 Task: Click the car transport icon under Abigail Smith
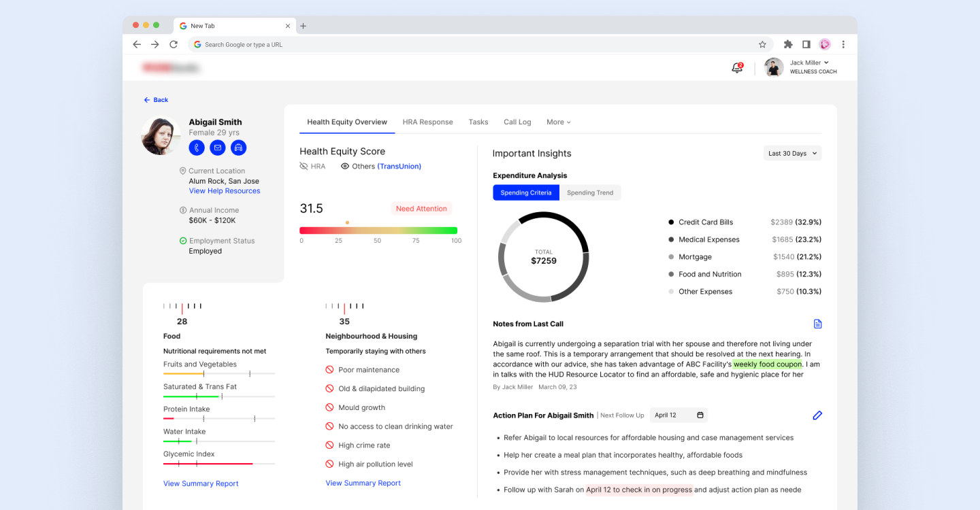(x=238, y=148)
